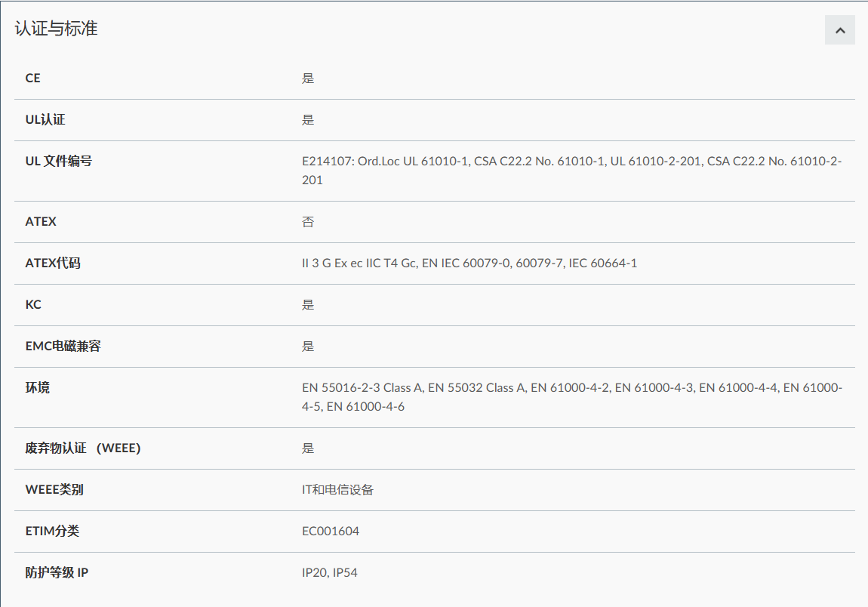Viewport: 868px width, 607px height.
Task: Click the IP20, IP54 protection rating value
Action: pos(329,573)
